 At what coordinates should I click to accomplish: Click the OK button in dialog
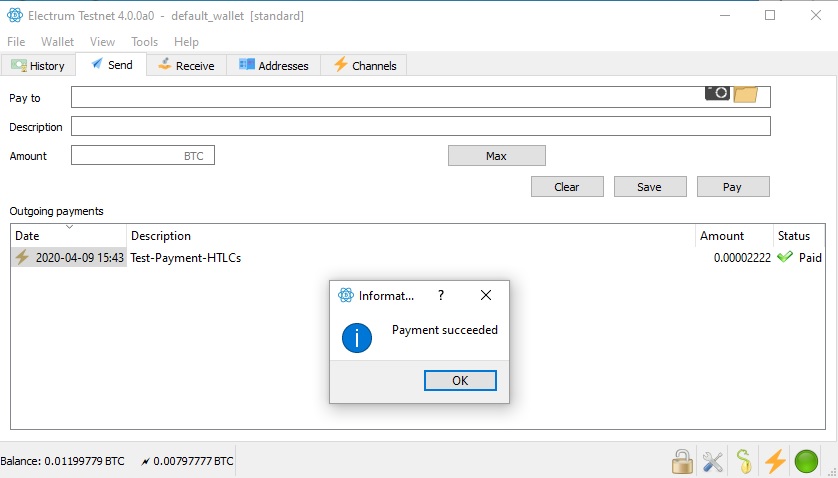(460, 381)
